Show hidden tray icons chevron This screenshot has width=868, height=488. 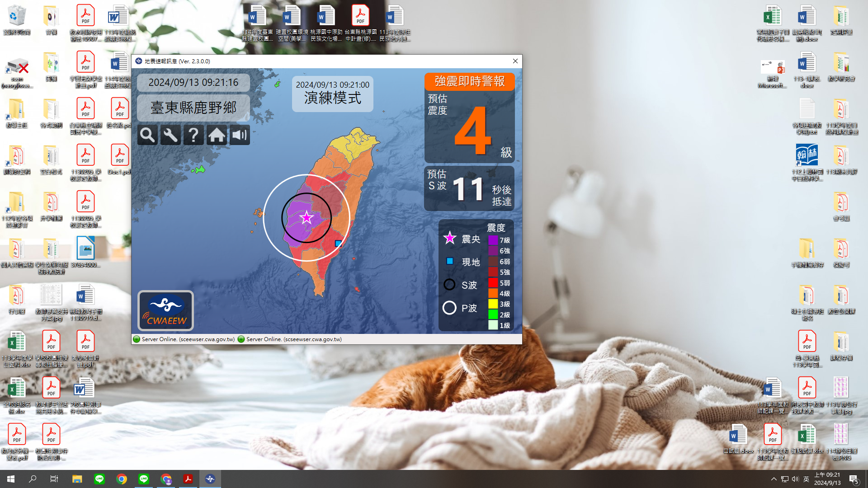774,479
